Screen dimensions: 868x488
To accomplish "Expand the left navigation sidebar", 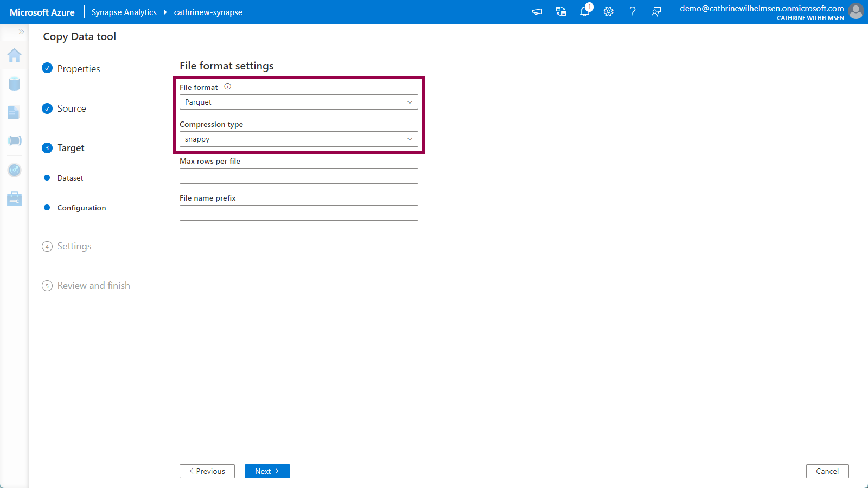I will [x=21, y=32].
